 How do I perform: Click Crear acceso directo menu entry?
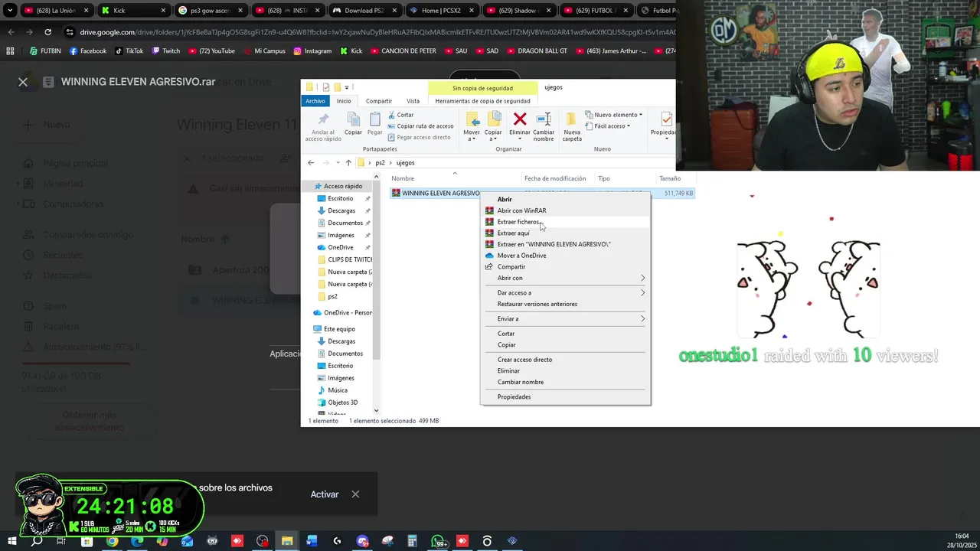click(565, 359)
